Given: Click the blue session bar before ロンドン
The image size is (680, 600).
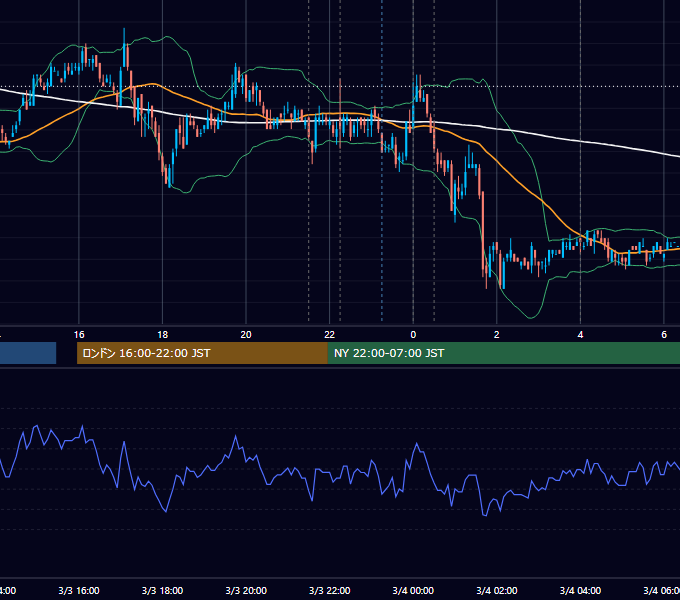Looking at the screenshot, I should 28,353.
